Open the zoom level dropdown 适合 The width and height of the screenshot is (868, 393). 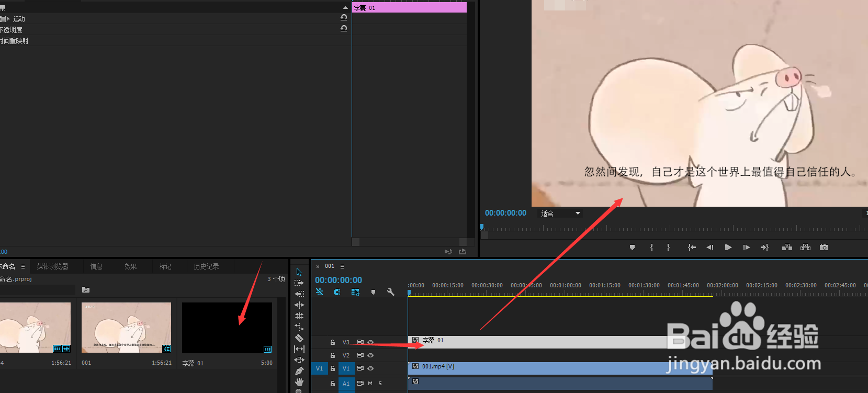560,214
